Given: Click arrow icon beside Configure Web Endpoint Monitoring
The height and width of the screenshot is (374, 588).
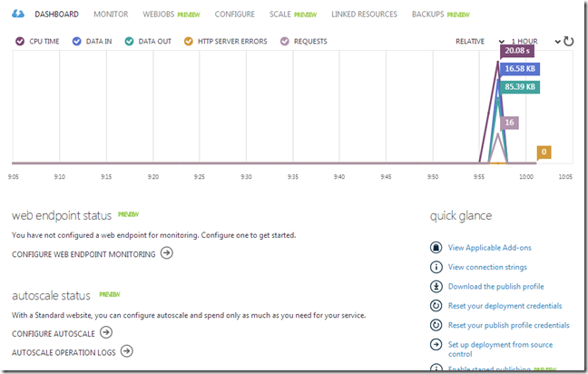Looking at the screenshot, I should 167,253.
